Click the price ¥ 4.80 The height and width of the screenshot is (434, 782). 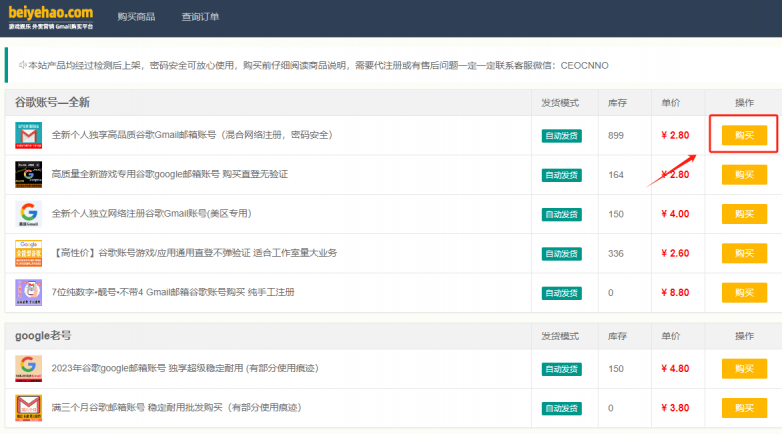(x=675, y=369)
